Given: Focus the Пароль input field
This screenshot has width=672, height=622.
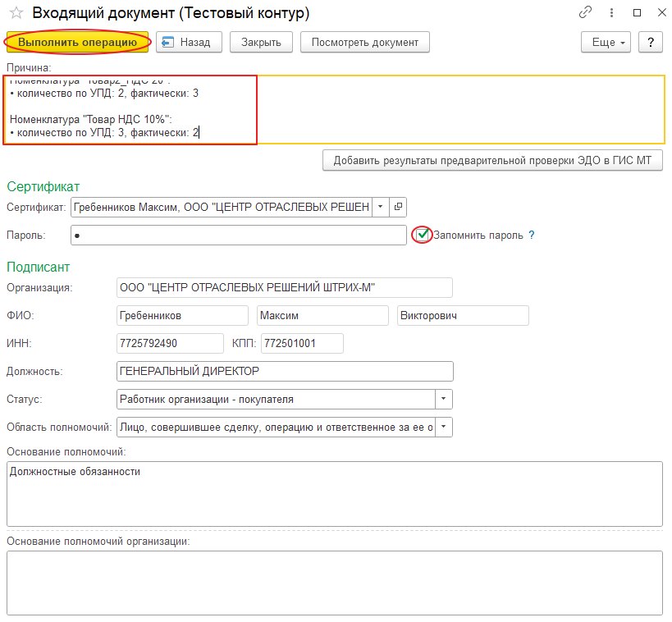Looking at the screenshot, I should [239, 236].
